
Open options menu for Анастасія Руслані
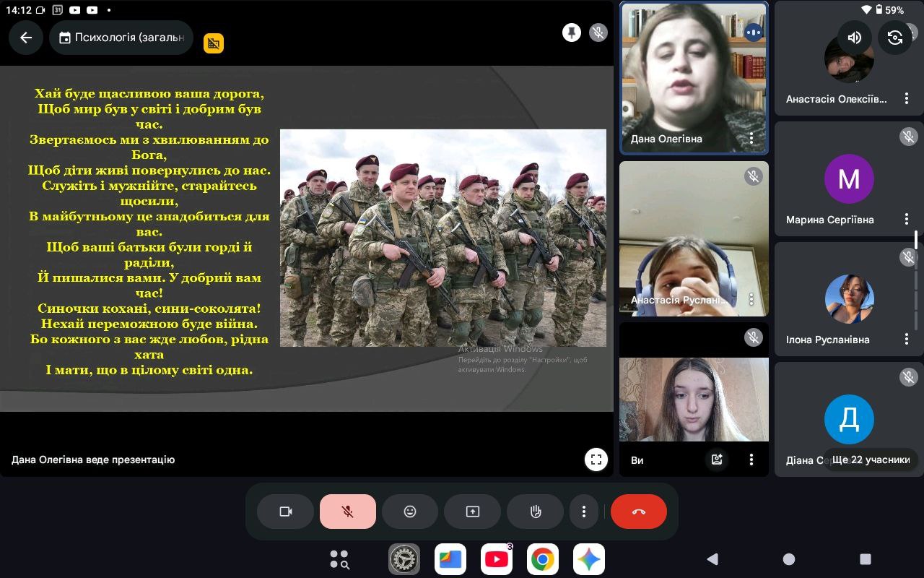(x=751, y=298)
